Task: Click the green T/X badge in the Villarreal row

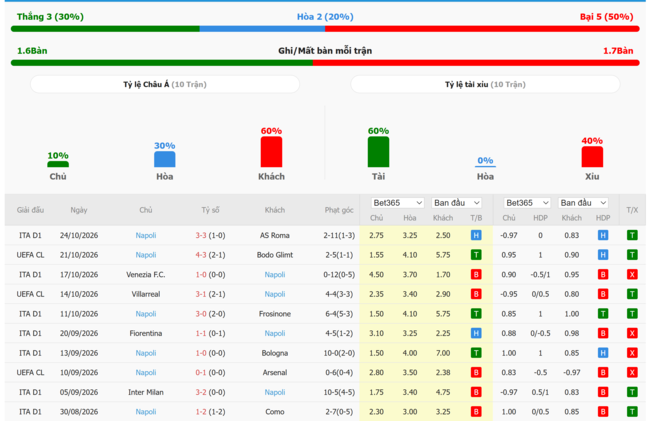Action: (632, 294)
